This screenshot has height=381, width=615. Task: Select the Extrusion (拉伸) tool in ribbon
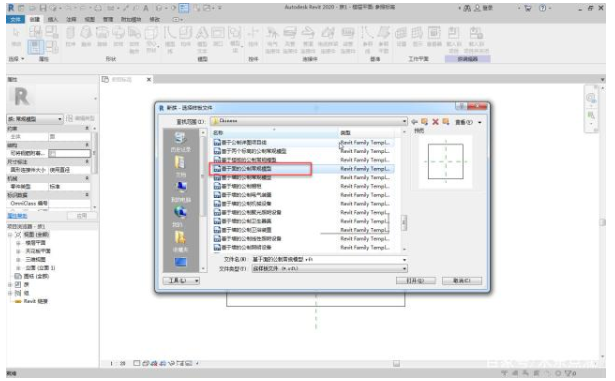(x=71, y=36)
